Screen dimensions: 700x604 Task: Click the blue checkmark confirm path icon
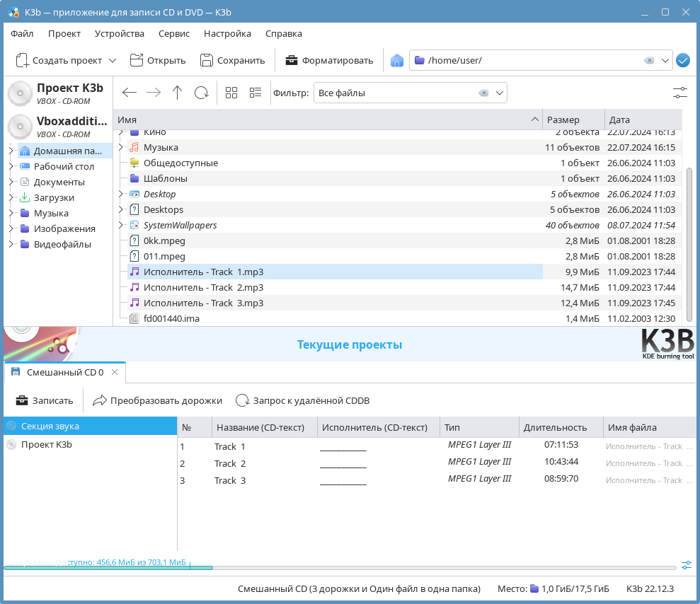click(682, 60)
